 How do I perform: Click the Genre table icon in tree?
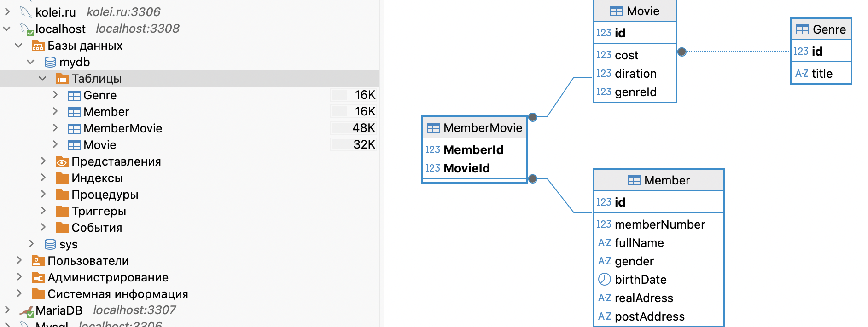[74, 95]
